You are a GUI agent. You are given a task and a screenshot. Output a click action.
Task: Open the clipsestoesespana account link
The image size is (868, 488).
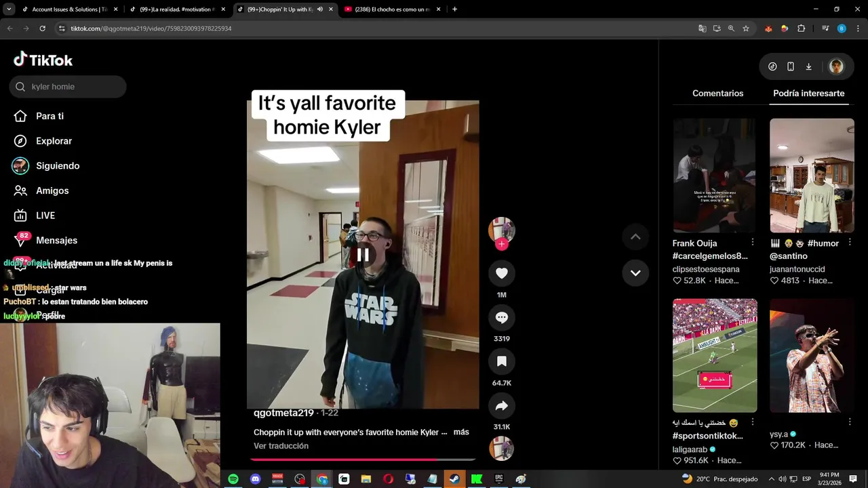pyautogui.click(x=706, y=269)
